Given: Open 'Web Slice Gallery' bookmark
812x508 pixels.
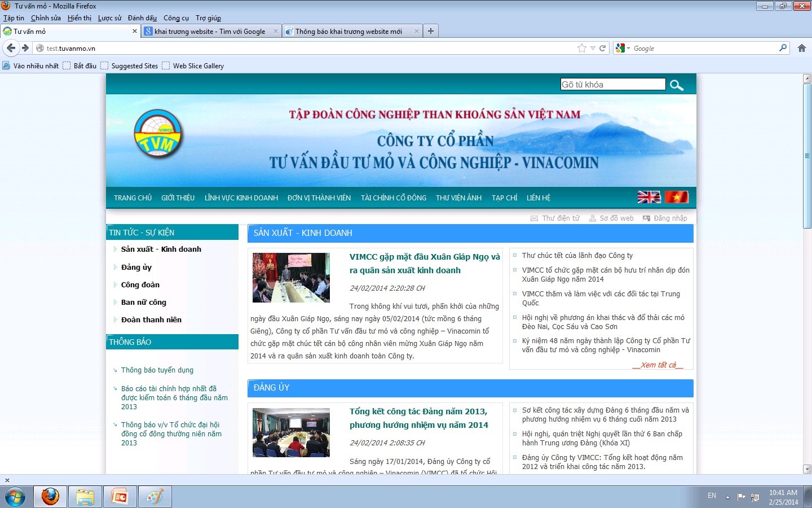Looking at the screenshot, I should tap(193, 65).
